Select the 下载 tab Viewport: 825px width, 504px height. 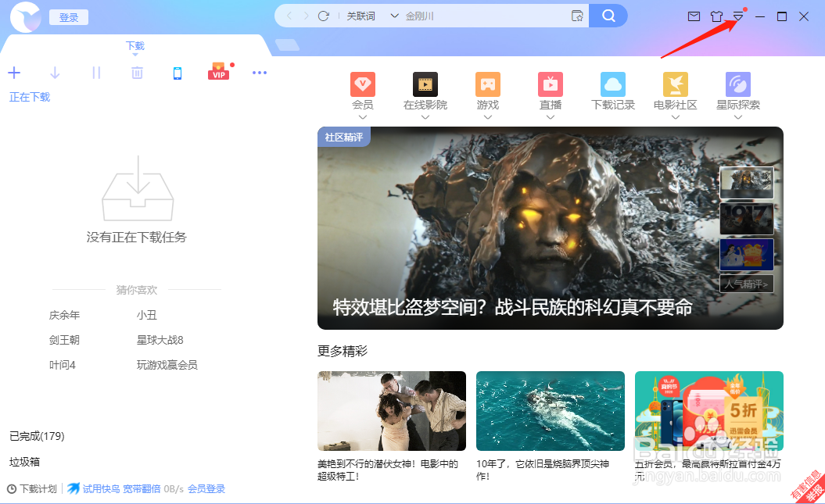135,46
